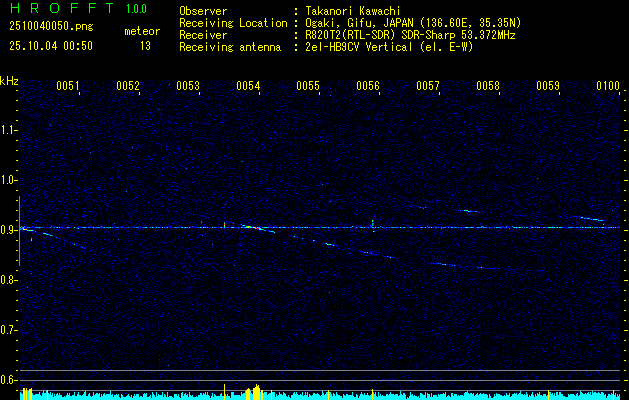This screenshot has height=400, width=629.
Task: Click the 0051 time marker
Action: point(68,86)
